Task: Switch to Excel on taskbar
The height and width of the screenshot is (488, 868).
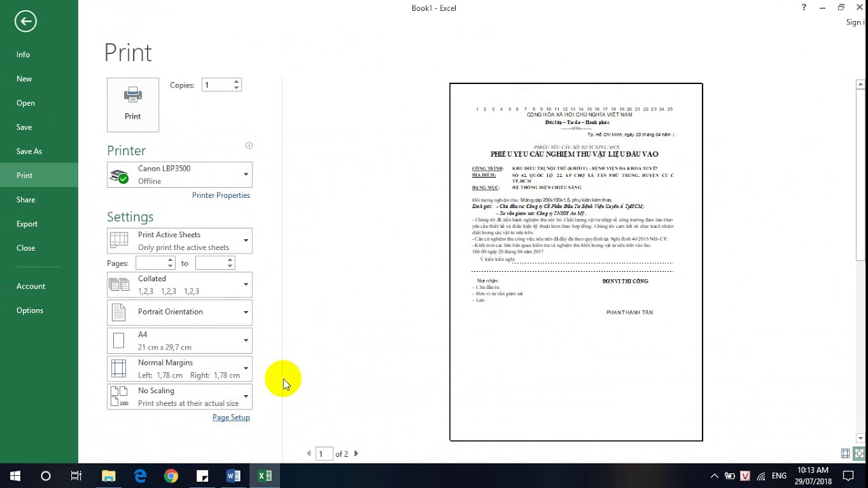Action: (264, 476)
